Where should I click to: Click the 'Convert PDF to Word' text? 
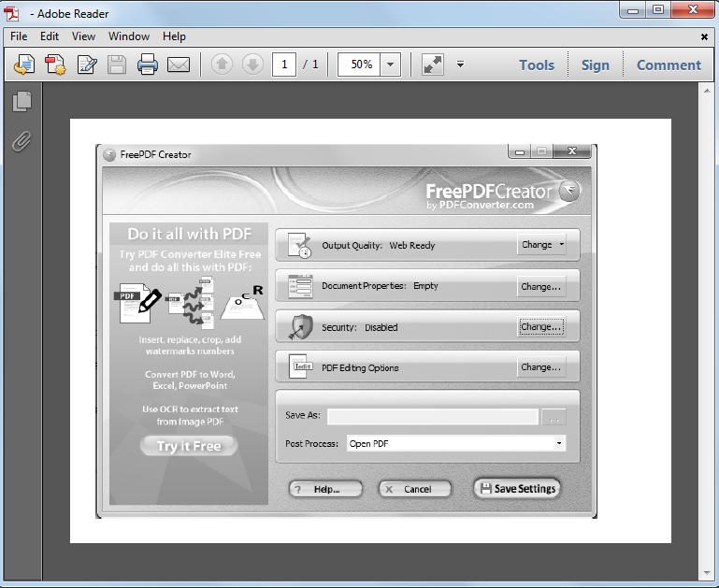[x=191, y=374]
